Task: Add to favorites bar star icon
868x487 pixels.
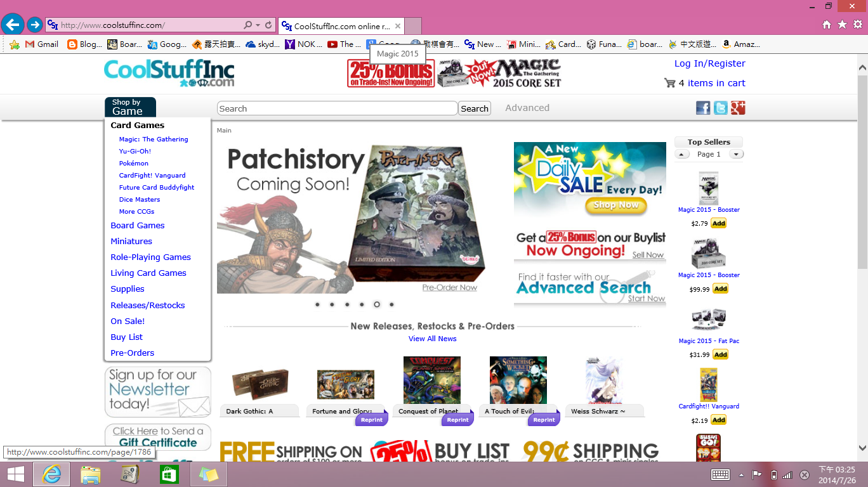Action: coord(14,44)
